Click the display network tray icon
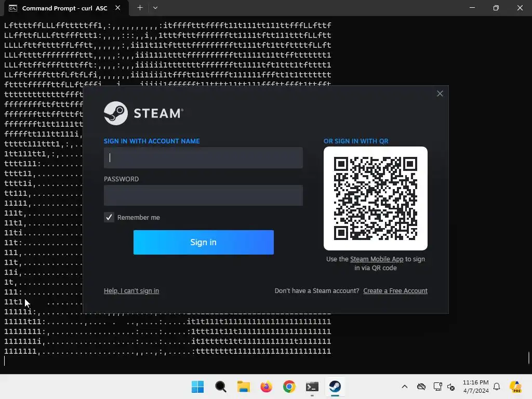 point(437,387)
